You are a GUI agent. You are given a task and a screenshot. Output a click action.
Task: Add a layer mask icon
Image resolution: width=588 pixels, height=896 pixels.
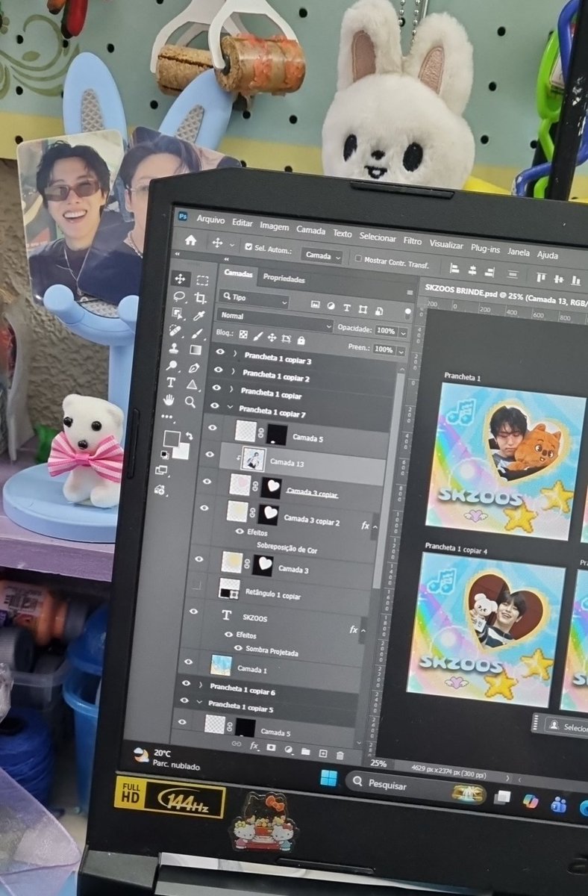(x=271, y=747)
